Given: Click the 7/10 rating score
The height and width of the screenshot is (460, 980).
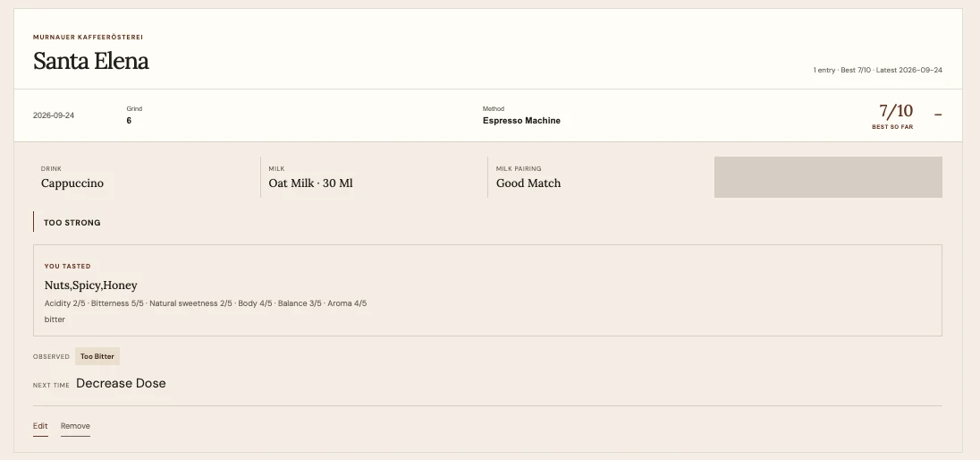Looking at the screenshot, I should tap(896, 111).
